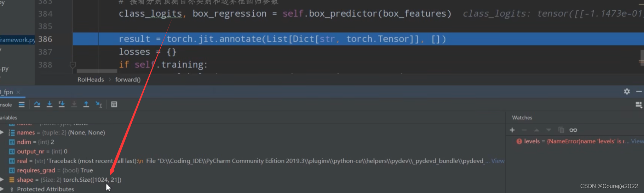Expand the 'shape' variable node
Screen dimensions: 644x193
click(2, 180)
